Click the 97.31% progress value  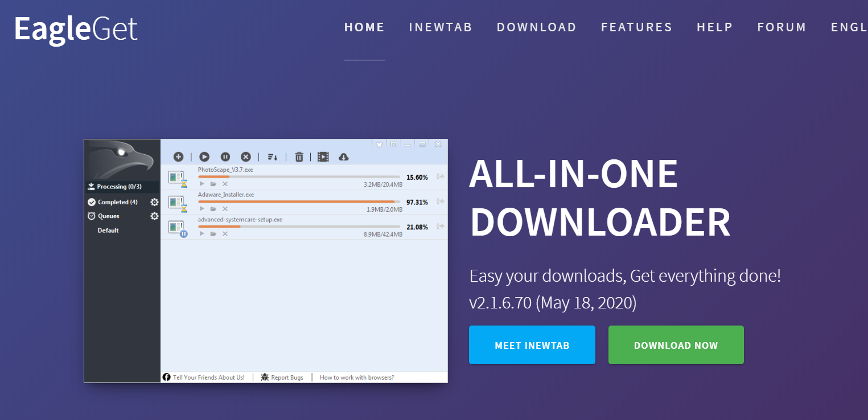click(x=417, y=203)
